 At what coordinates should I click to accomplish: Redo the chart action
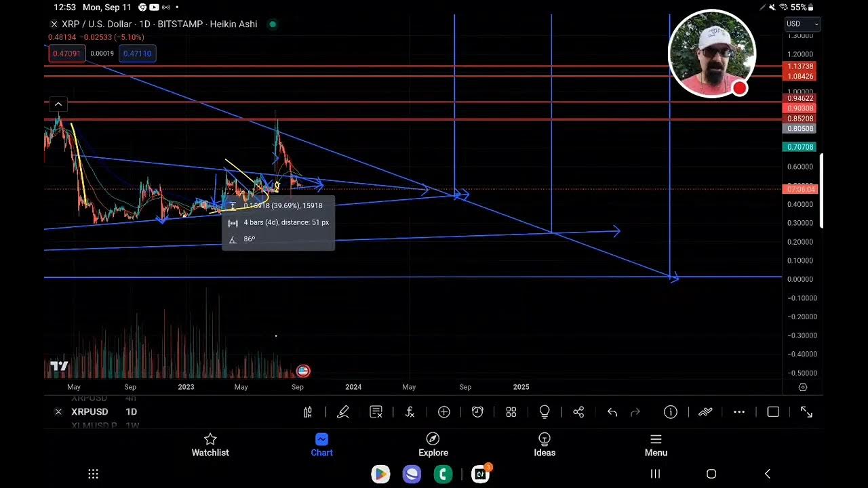tap(635, 412)
